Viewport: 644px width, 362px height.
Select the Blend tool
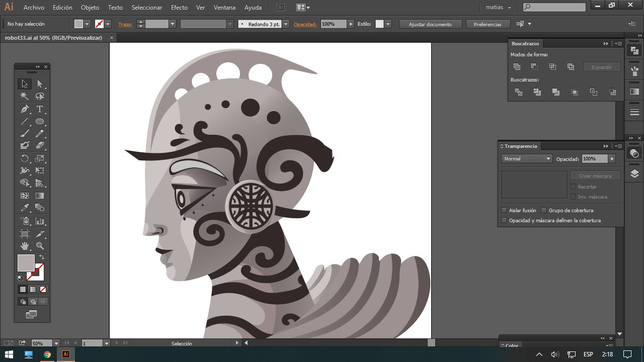40,208
